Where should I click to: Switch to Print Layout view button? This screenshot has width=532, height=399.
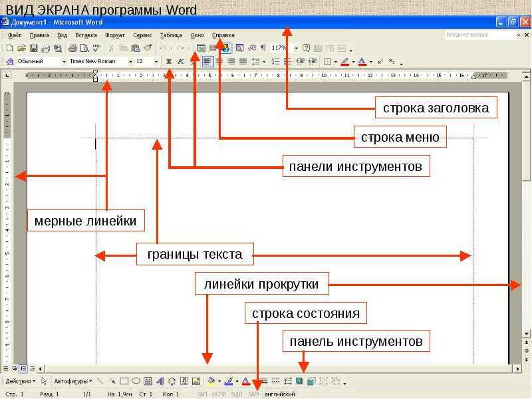(x=23, y=368)
